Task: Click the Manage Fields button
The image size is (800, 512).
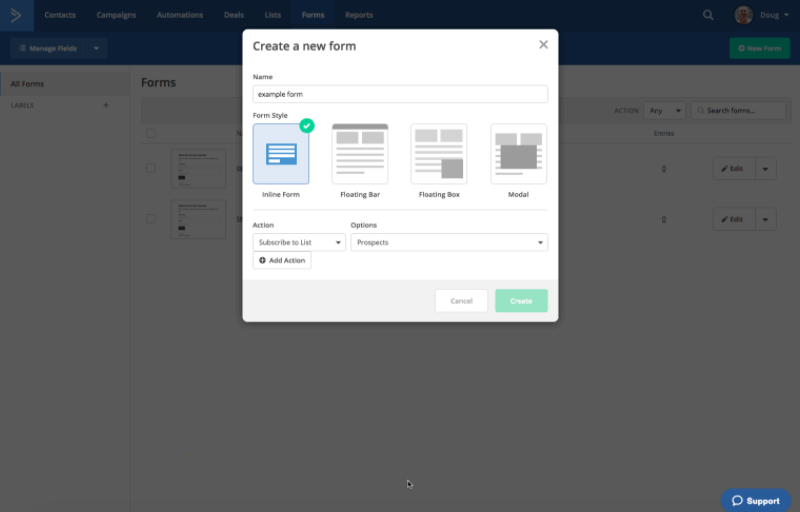Action: [x=48, y=48]
